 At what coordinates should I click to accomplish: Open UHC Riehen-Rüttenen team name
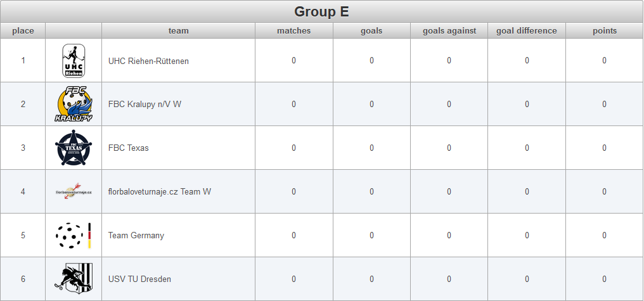(x=149, y=61)
